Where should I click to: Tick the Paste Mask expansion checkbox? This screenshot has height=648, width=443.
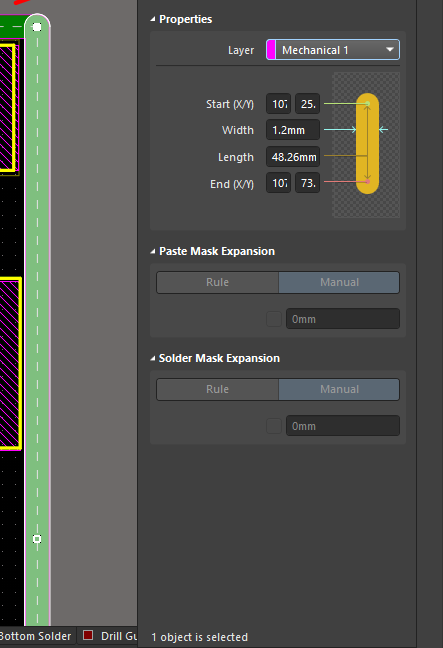pyautogui.click(x=274, y=319)
